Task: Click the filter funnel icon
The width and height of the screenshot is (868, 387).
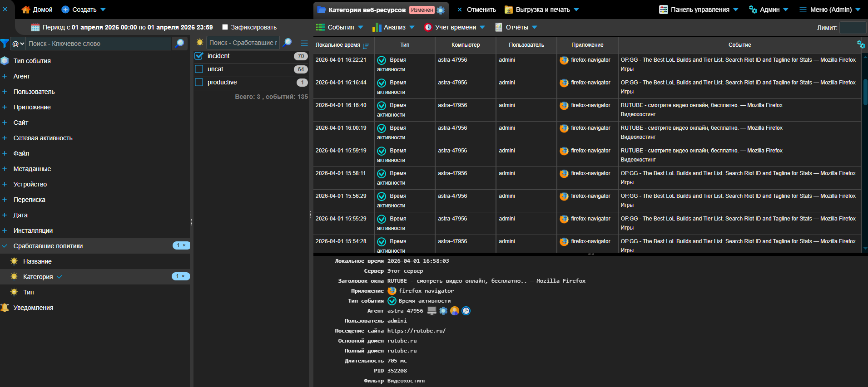Action: coord(5,44)
